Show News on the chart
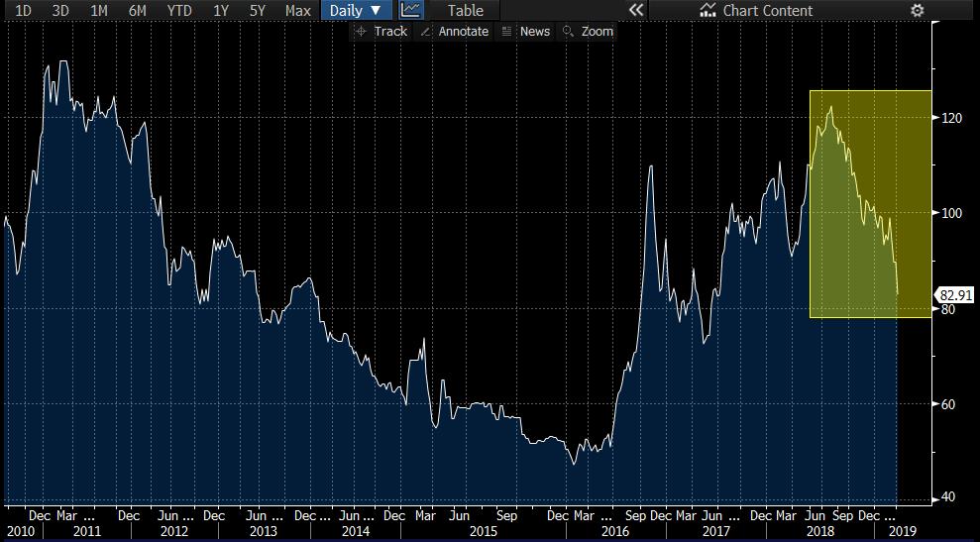Image resolution: width=980 pixels, height=542 pixels. (x=525, y=32)
